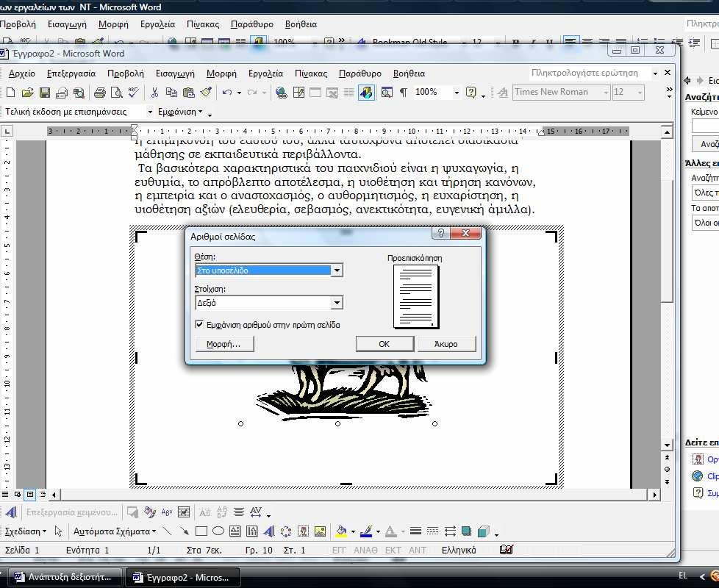This screenshot has height=588, width=719.
Task: Toggle 'Εμφάνιση αριθμού στην πρώτη σελίδα' checkbox
Action: coord(199,324)
